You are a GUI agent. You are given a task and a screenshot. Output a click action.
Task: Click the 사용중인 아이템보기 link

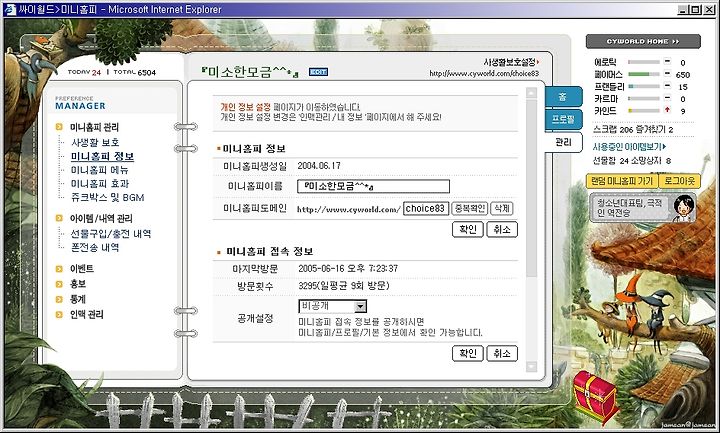click(629, 147)
